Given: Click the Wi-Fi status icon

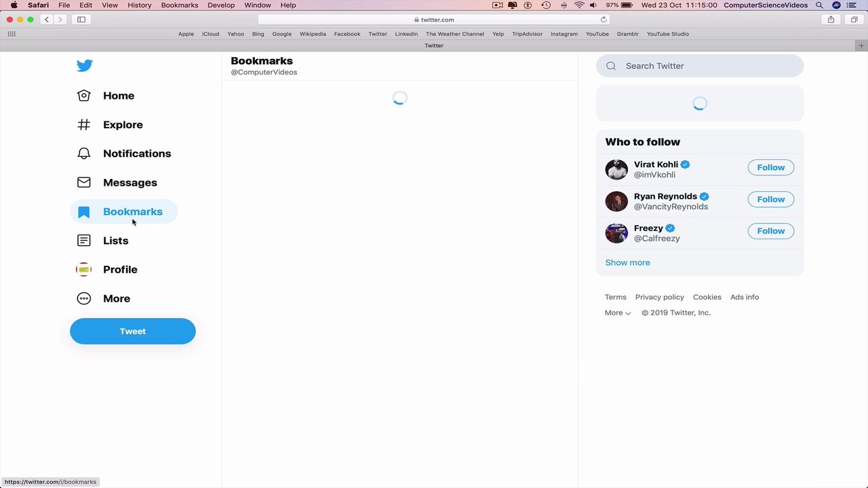Looking at the screenshot, I should pos(579,5).
